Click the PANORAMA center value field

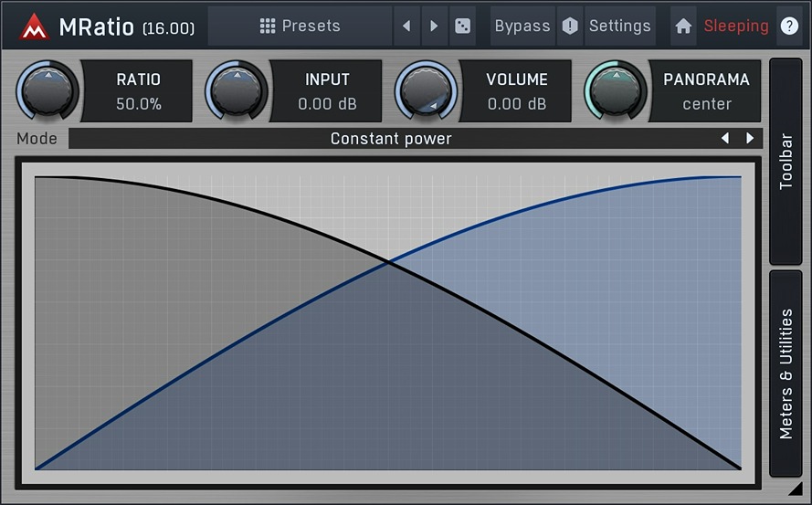[x=706, y=91]
